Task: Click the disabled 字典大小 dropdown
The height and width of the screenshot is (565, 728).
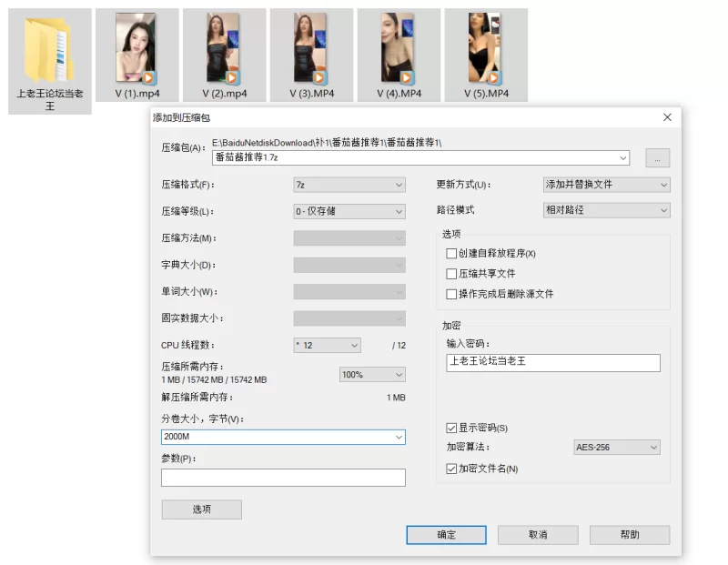Action: [349, 265]
